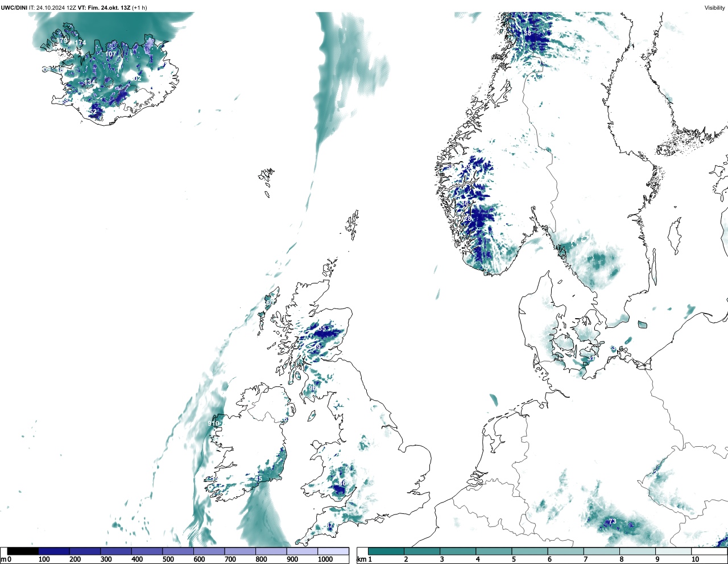Image resolution: width=728 pixels, height=564 pixels.
Task: Click the 7–8 km light teal legend swatch
Action: (602, 551)
